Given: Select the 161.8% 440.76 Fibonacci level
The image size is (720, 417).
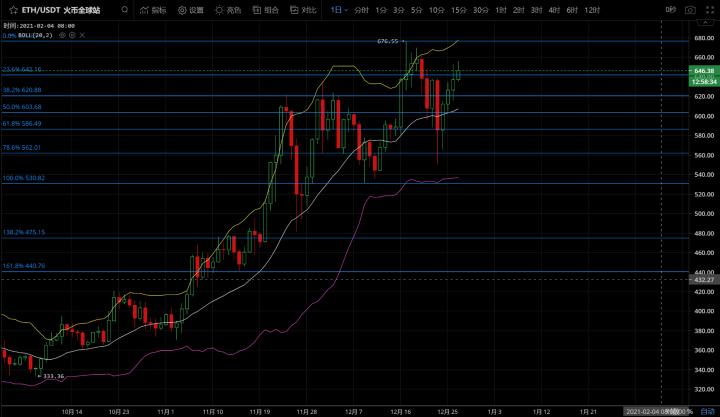Looking at the screenshot, I should coord(23,265).
